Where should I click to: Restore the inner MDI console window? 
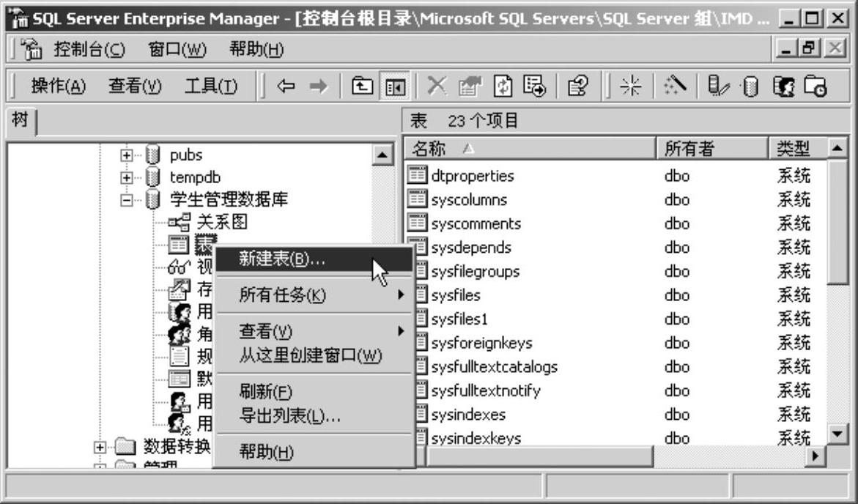pos(810,48)
